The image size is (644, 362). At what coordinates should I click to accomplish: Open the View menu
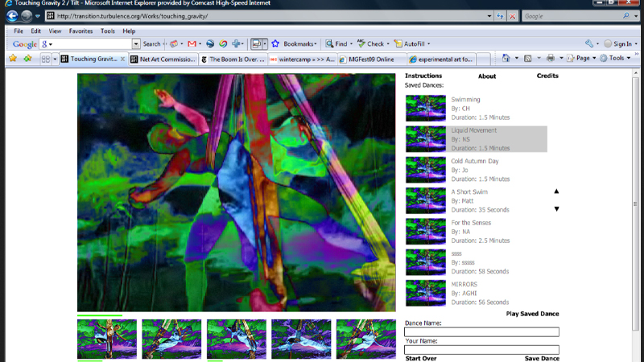pyautogui.click(x=55, y=31)
